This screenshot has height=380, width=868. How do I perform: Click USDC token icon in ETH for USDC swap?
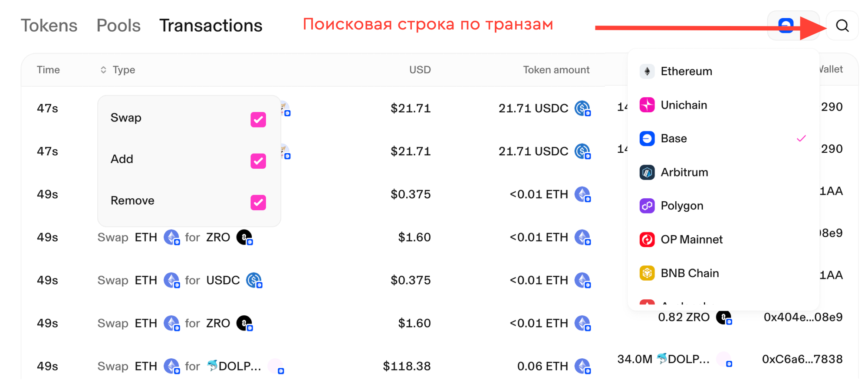(x=254, y=280)
